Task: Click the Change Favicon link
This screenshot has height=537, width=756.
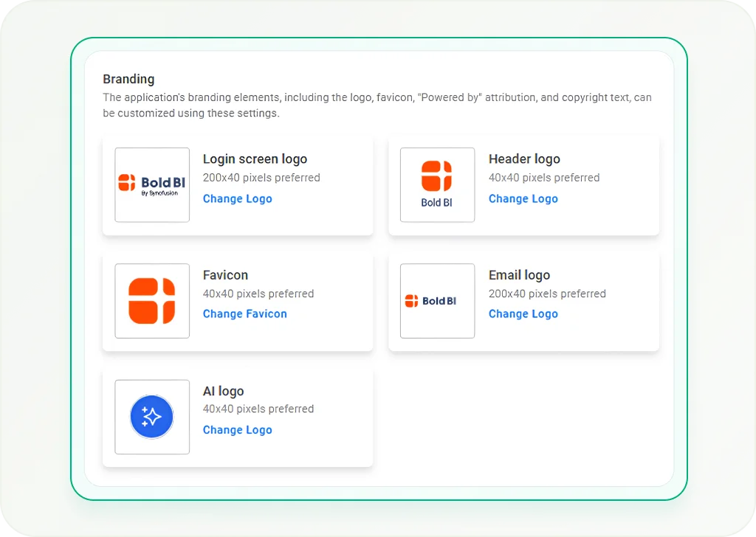Action: tap(245, 314)
